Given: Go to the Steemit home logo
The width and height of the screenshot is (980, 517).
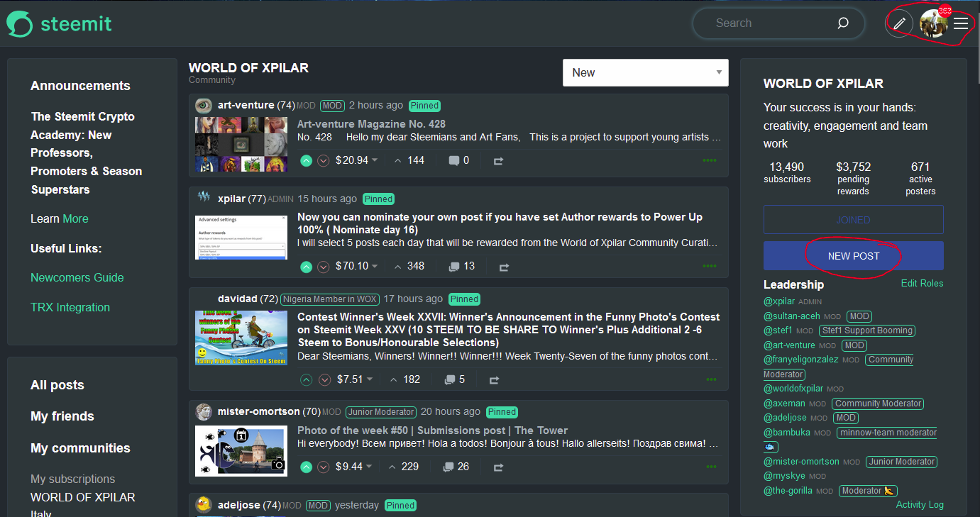Looking at the screenshot, I should [x=59, y=23].
